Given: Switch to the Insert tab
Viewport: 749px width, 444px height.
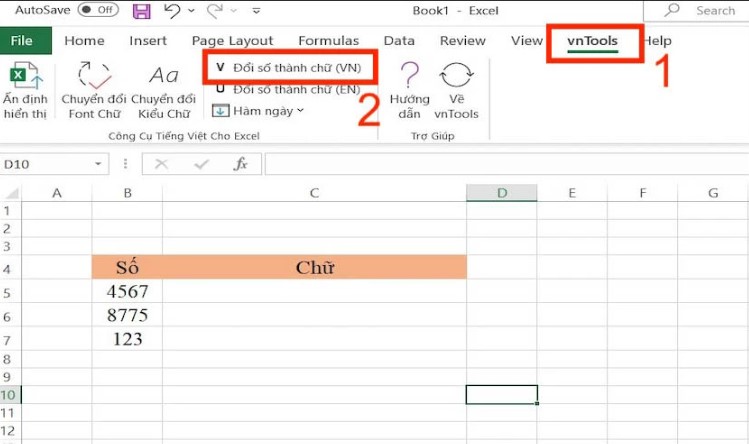Looking at the screenshot, I should click(x=148, y=41).
